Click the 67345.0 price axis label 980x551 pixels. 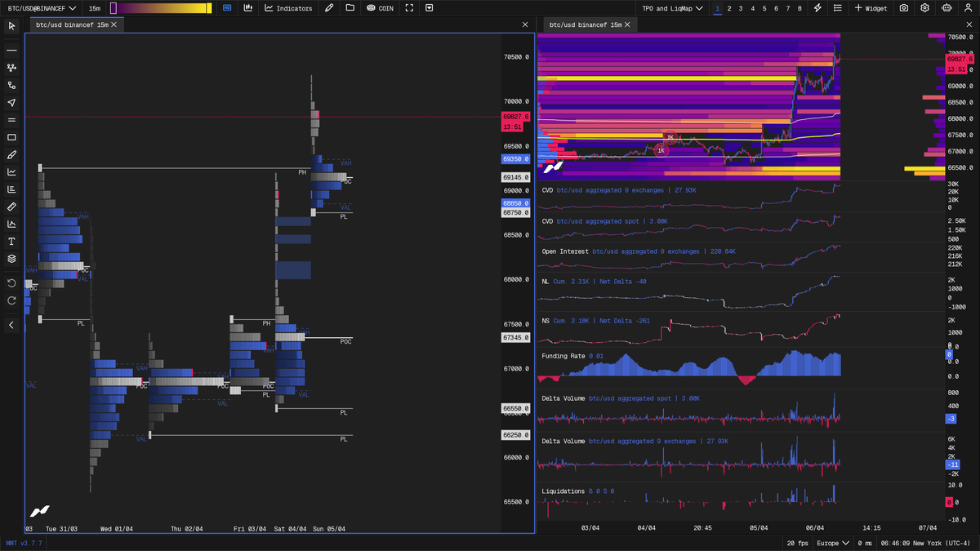[516, 337]
